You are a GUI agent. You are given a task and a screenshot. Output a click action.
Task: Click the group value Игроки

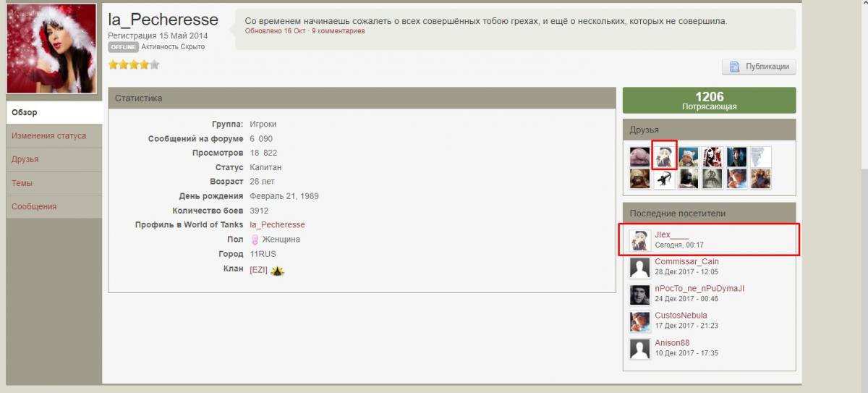click(263, 124)
